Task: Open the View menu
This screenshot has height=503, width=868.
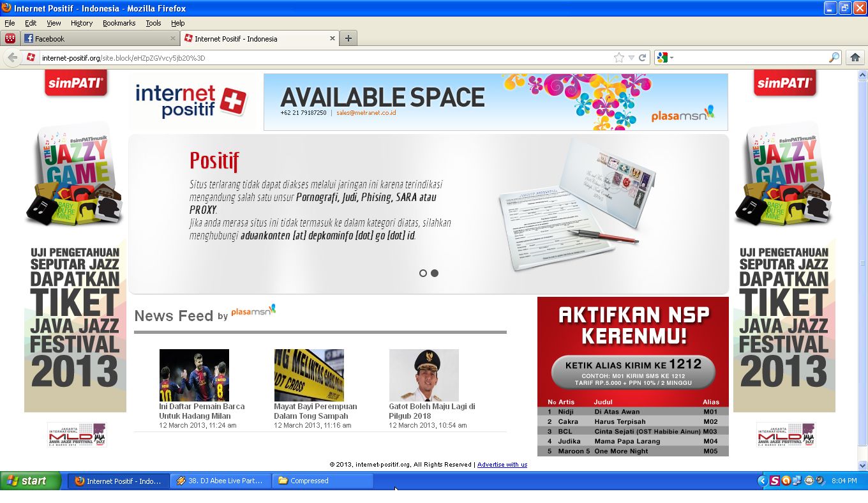Action: click(54, 23)
